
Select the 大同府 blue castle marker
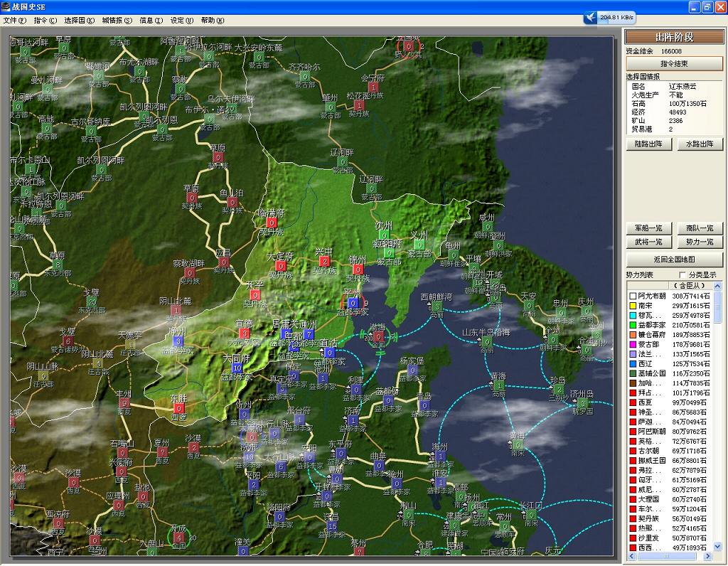click(237, 368)
